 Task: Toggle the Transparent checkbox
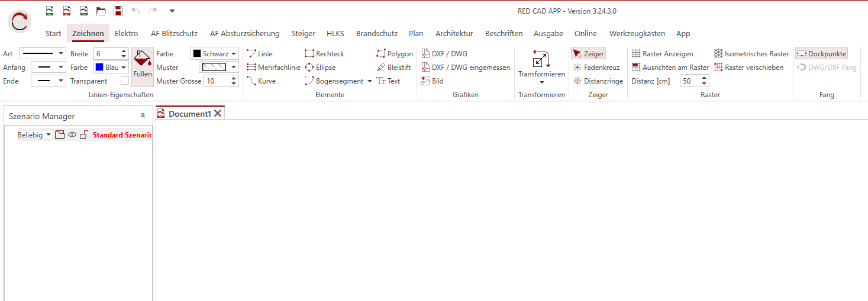coord(125,81)
